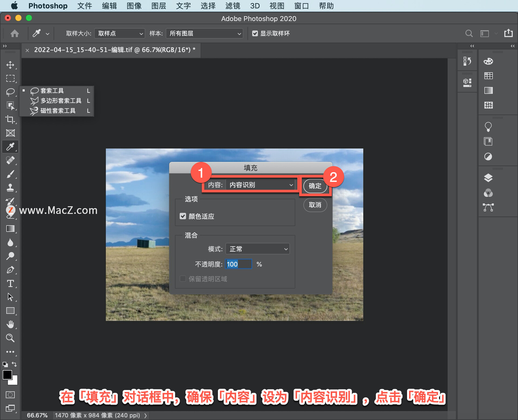Open the Libraries panel icon
Image resolution: width=518 pixels, height=420 pixels.
pyautogui.click(x=488, y=141)
